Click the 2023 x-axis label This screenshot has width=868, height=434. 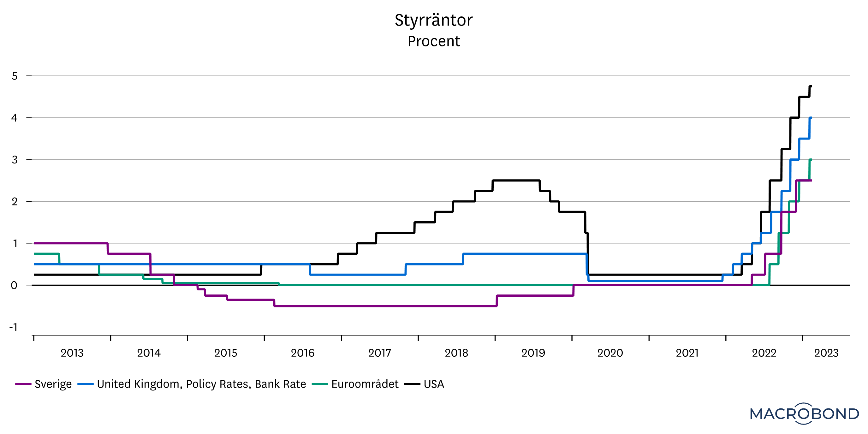[826, 353]
